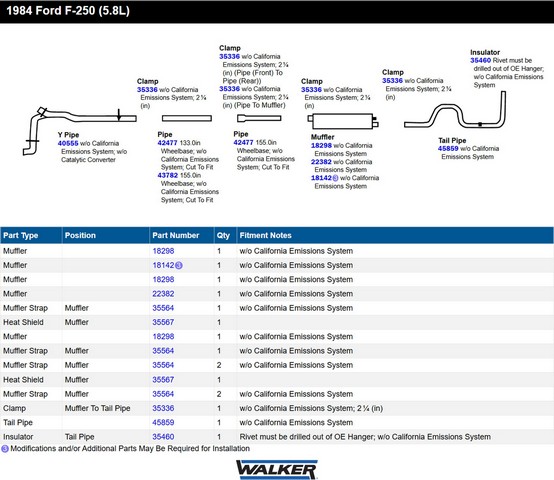Select 'Tail Pipe' position in the Insulator row
Viewport: 554px width, 480px height.
pyautogui.click(x=79, y=437)
